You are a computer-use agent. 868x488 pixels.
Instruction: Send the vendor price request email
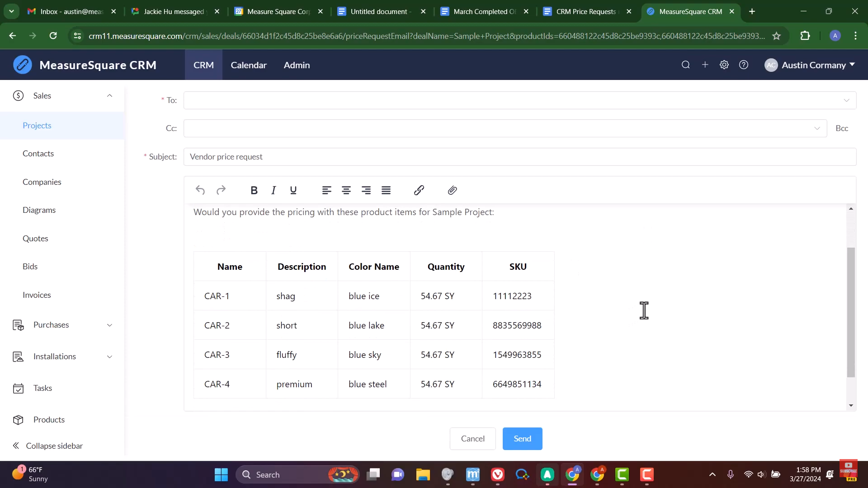coord(522,439)
